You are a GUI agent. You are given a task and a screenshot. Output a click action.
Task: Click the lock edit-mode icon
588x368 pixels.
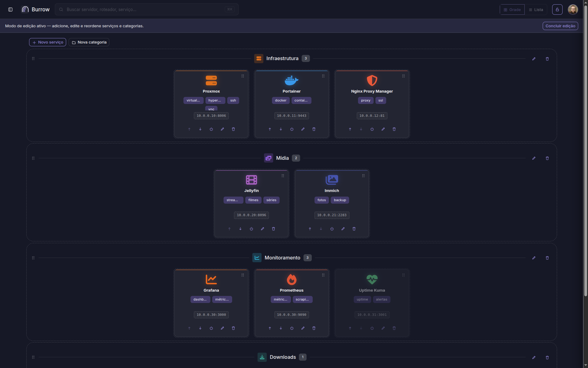pos(557,10)
